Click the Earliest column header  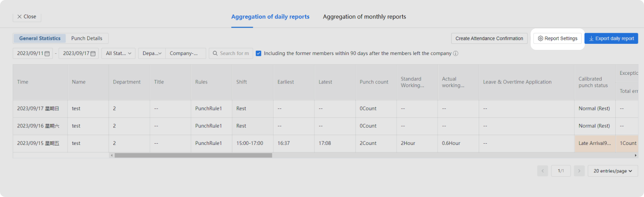[x=294, y=82]
